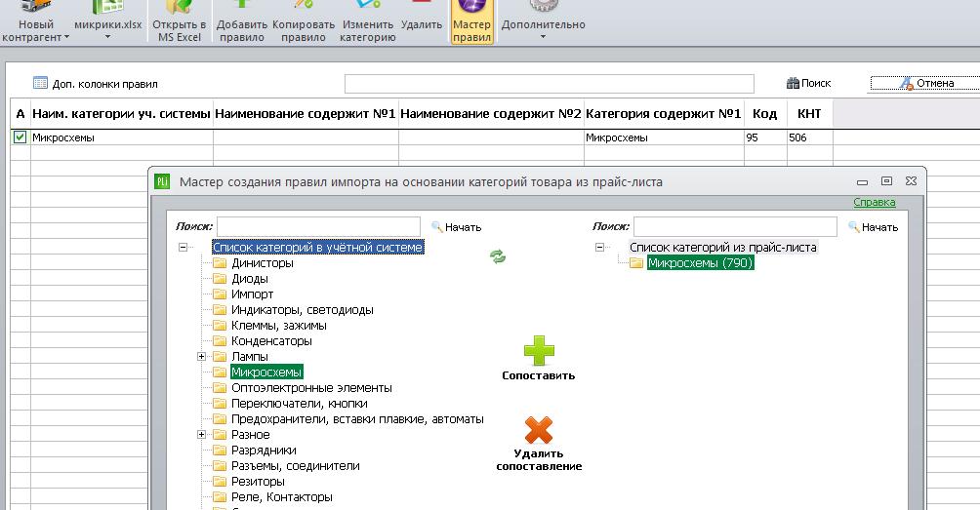The width and height of the screenshot is (980, 510).
Task: Click the КНТ column header
Action: [809, 114]
